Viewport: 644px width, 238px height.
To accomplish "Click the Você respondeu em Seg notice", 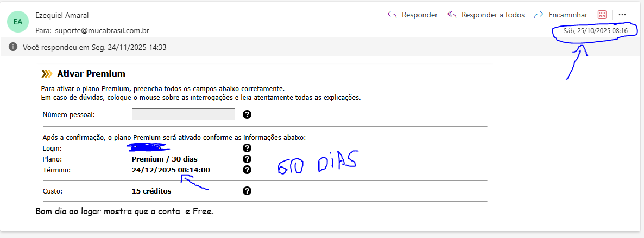I will 94,47.
